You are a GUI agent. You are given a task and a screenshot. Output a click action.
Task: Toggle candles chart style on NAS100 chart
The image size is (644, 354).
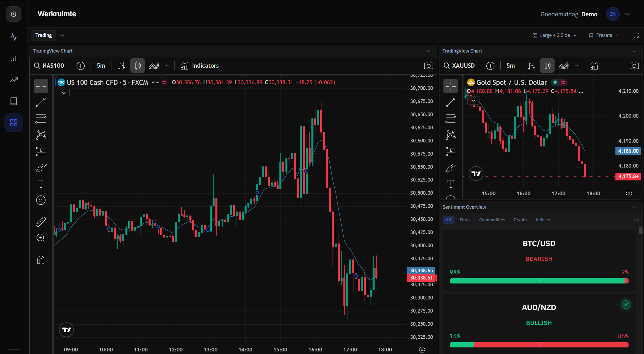(138, 66)
